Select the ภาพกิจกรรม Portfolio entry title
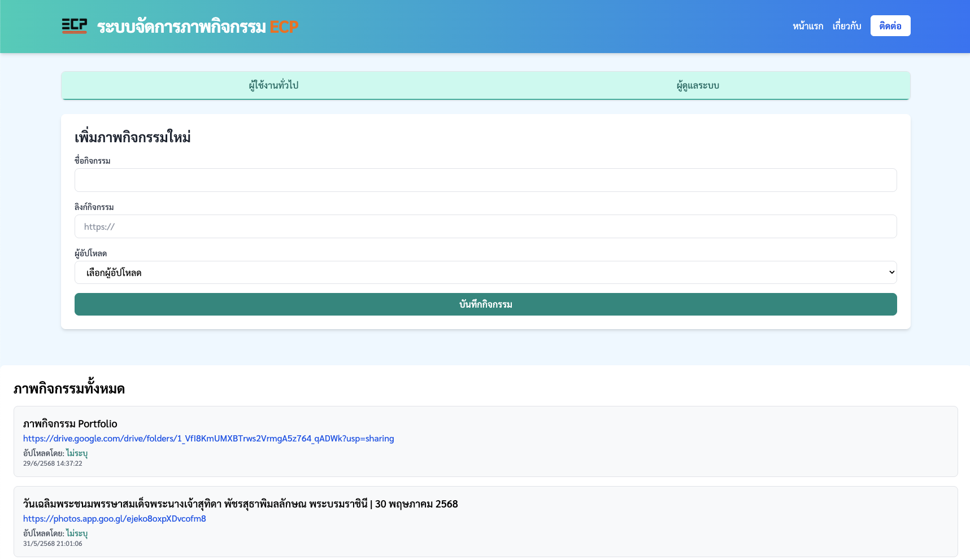This screenshot has height=560, width=970. (x=70, y=424)
